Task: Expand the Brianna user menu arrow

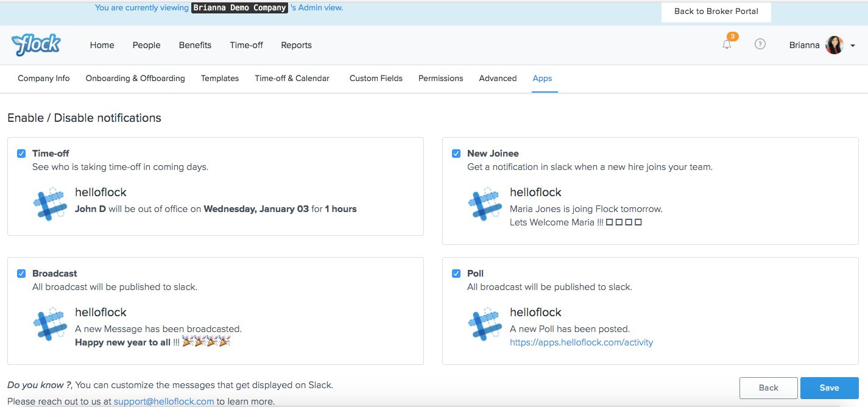Action: tap(853, 46)
